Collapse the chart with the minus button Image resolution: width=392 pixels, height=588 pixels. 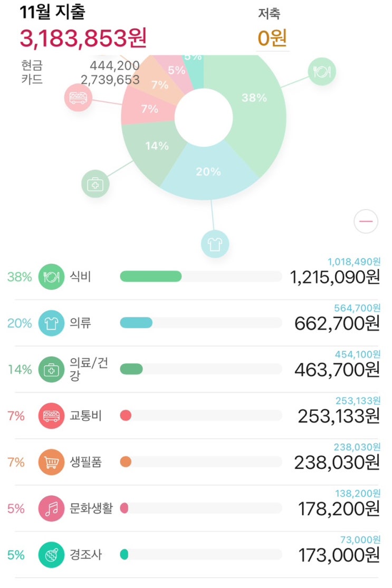[366, 221]
